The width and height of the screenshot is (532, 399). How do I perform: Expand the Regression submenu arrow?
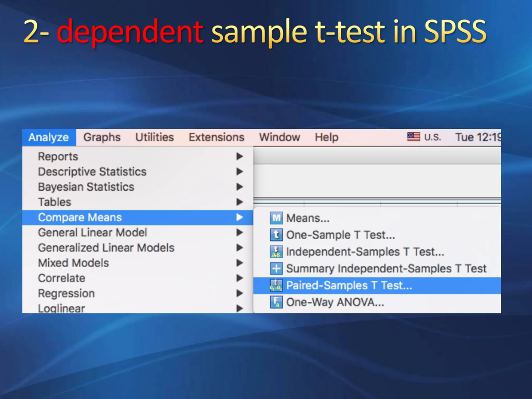tap(239, 293)
